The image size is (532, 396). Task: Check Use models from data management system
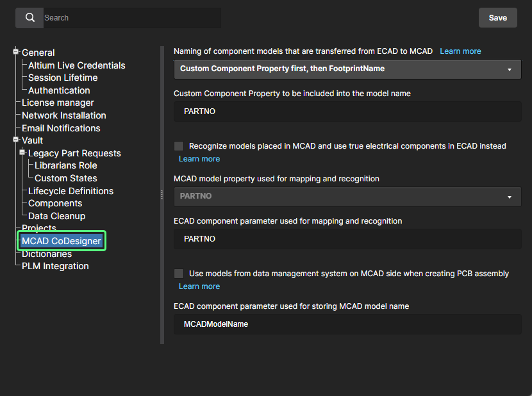pyautogui.click(x=179, y=274)
